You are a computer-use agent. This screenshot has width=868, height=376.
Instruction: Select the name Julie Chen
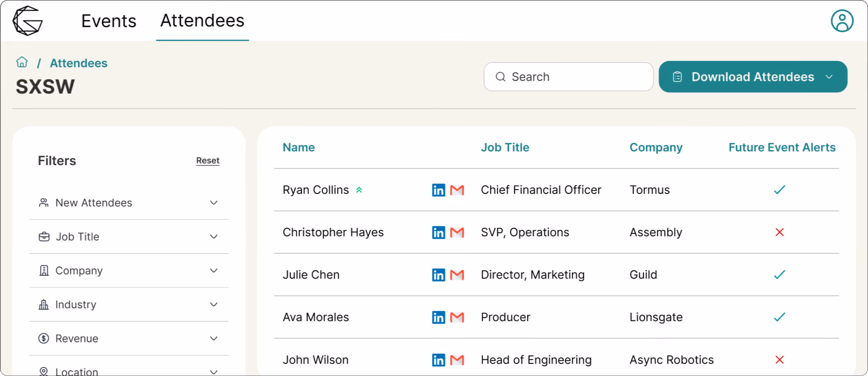(x=311, y=275)
